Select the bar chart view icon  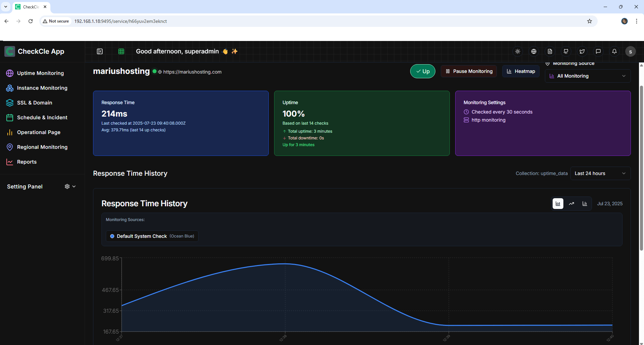coord(585,204)
